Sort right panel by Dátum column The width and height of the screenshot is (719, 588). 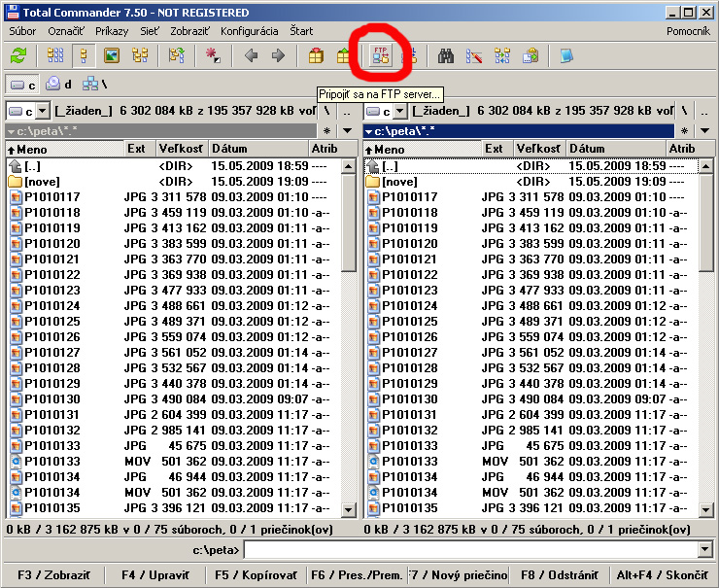click(615, 149)
